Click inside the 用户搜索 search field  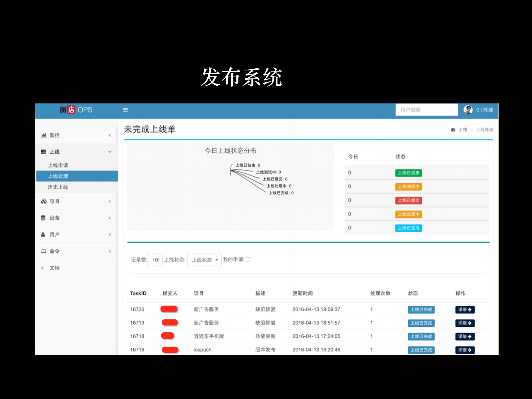pos(427,110)
